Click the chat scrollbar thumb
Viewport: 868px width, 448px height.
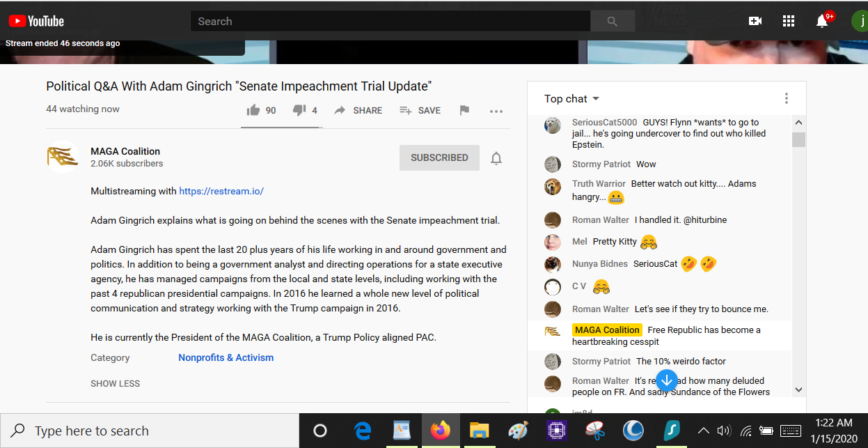pos(798,139)
